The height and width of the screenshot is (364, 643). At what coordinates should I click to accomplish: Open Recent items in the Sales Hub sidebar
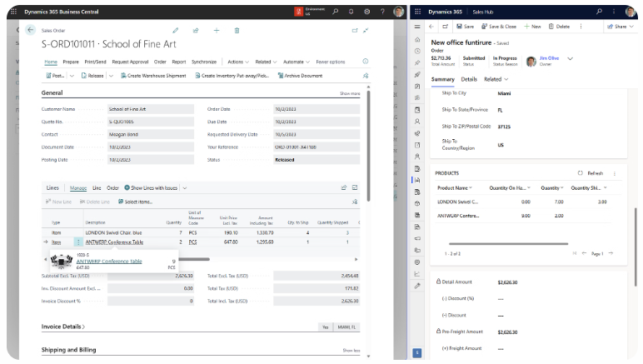[417, 52]
